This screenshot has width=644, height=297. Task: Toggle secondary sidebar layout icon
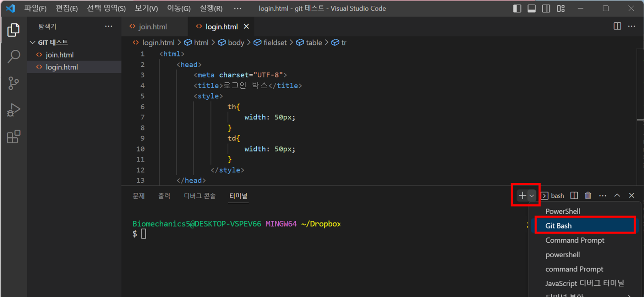(x=546, y=9)
